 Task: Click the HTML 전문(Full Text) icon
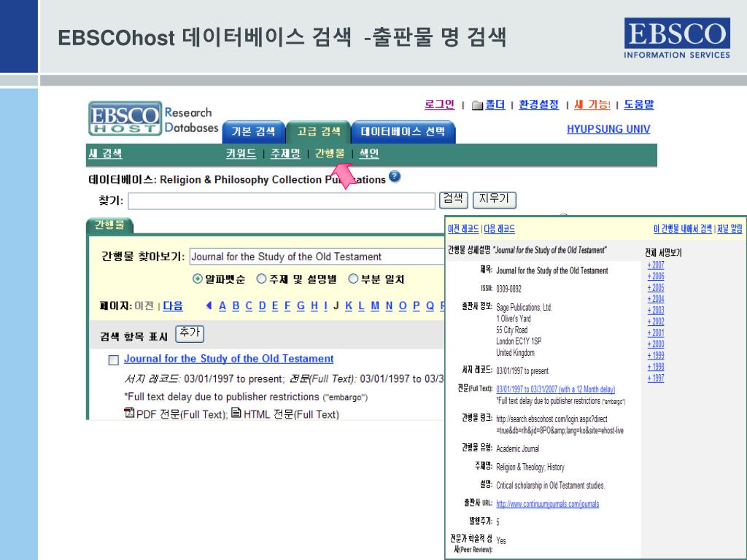pos(236,413)
